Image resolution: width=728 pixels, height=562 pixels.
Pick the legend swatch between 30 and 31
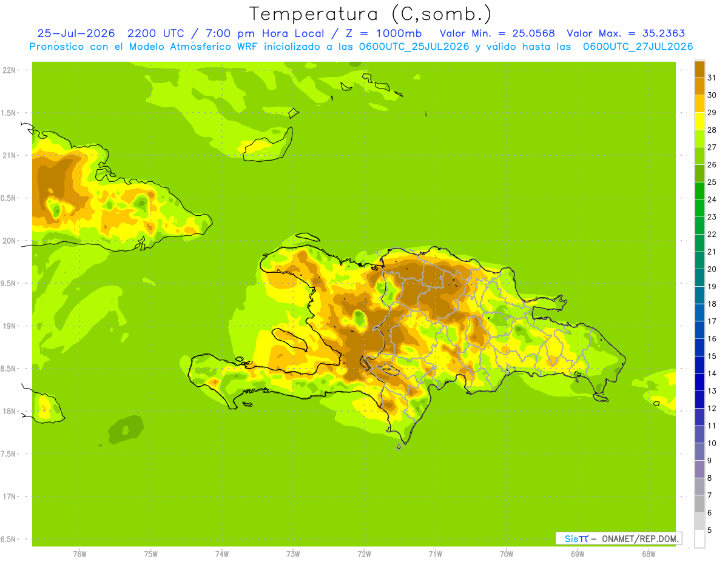point(699,86)
